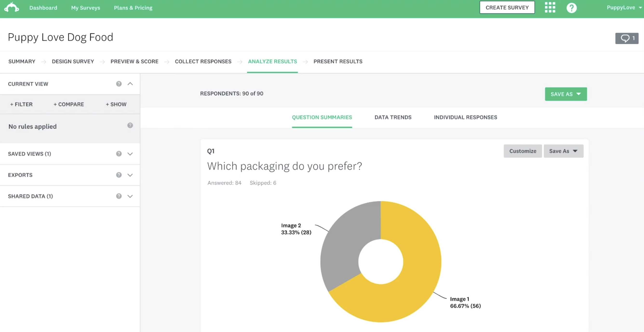The height and width of the screenshot is (332, 644).
Task: Switch to the Data Trends tab
Action: [393, 117]
